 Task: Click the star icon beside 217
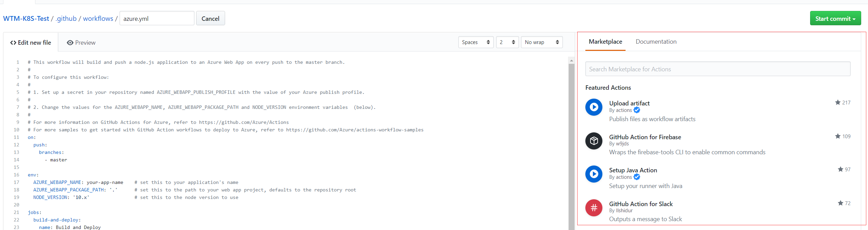[x=838, y=102]
